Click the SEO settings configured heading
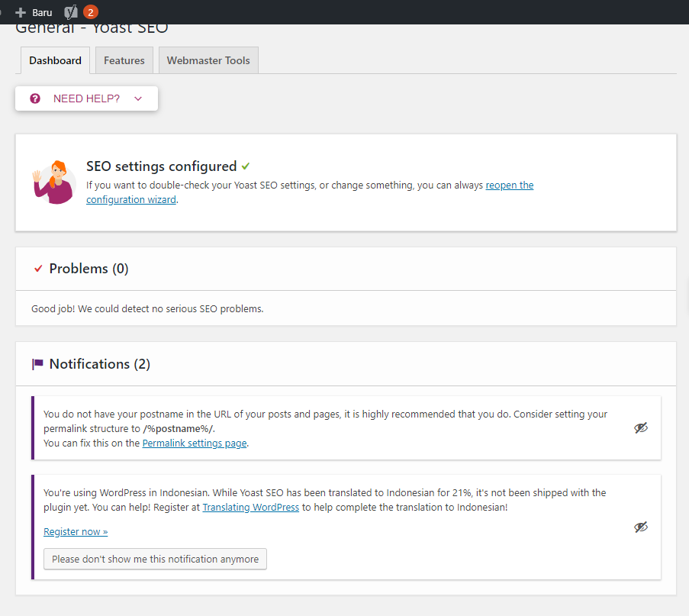Viewport: 689px width, 616px height. click(161, 166)
